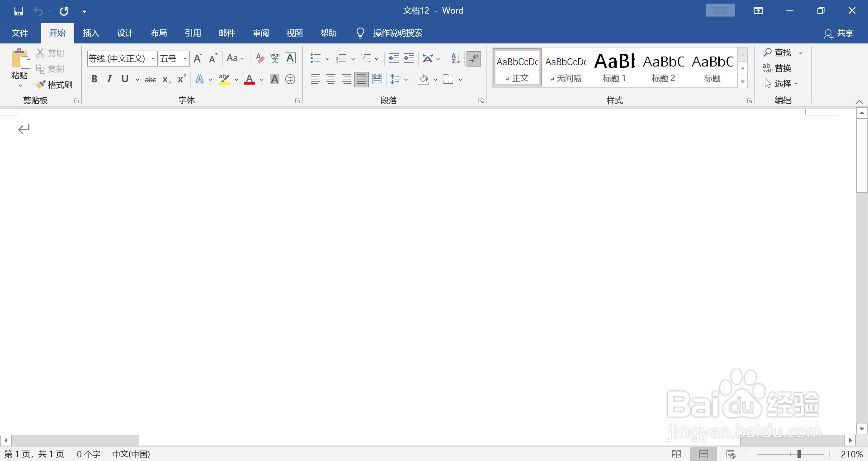868x461 pixels.
Task: Expand the Styles gallery More button
Action: (x=743, y=82)
